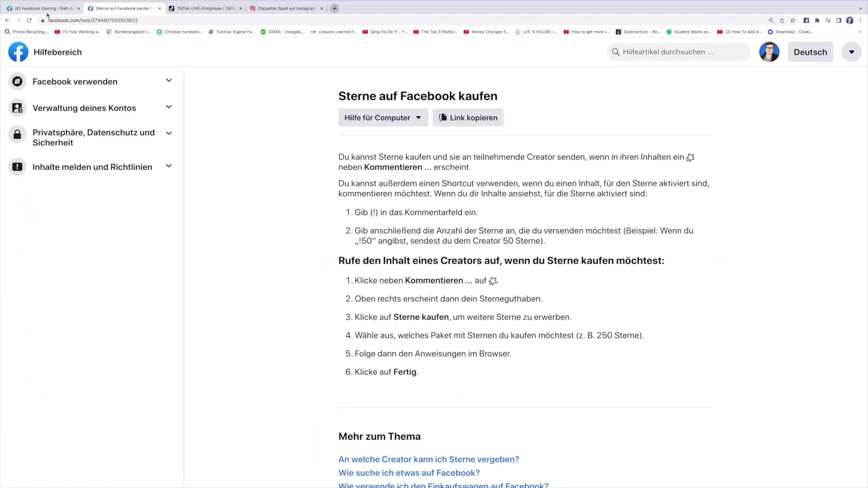Image resolution: width=868 pixels, height=488 pixels.
Task: Open the GMSN - Vologda bookmark
Action: (283, 32)
